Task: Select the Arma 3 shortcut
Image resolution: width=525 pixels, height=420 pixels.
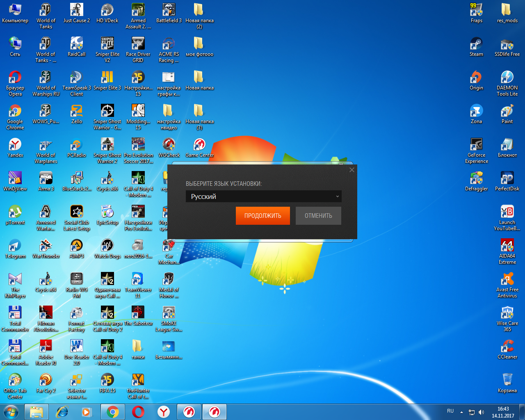Action: click(46, 181)
